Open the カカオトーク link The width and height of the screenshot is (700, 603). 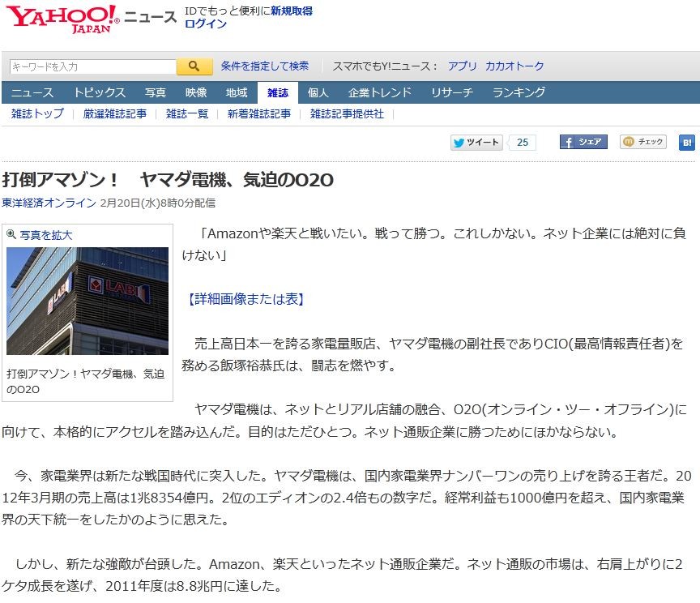point(514,66)
